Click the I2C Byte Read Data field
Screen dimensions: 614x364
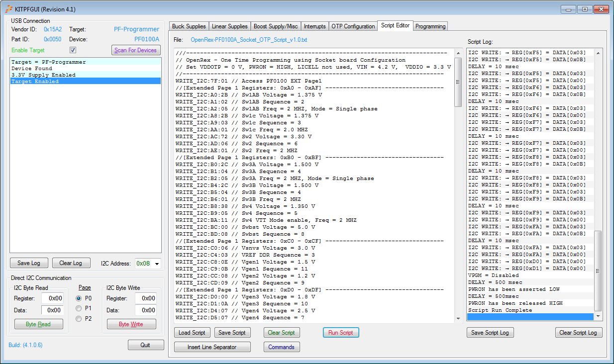(52, 310)
